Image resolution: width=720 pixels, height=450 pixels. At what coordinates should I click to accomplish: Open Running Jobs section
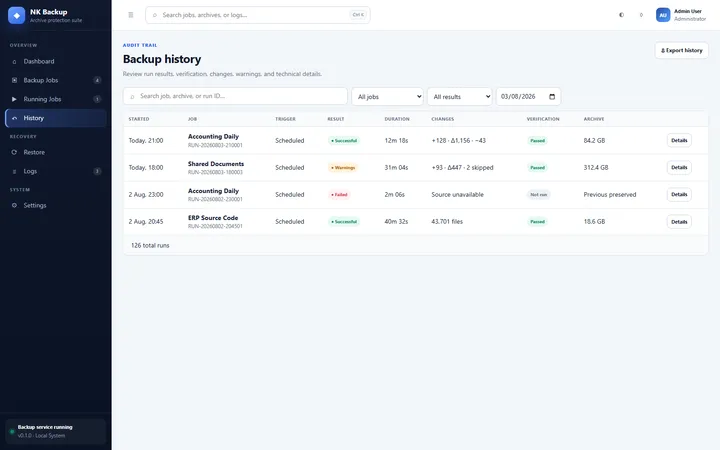click(56, 99)
